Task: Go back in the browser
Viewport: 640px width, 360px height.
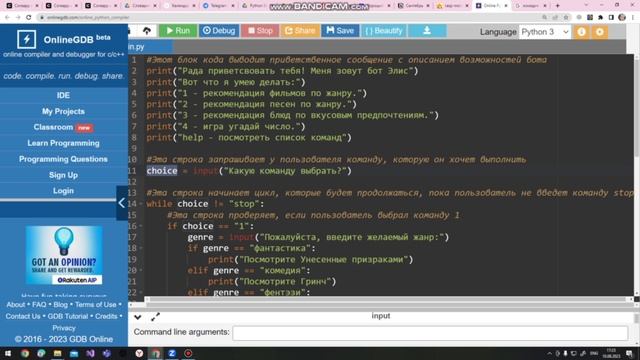Action: (7, 18)
